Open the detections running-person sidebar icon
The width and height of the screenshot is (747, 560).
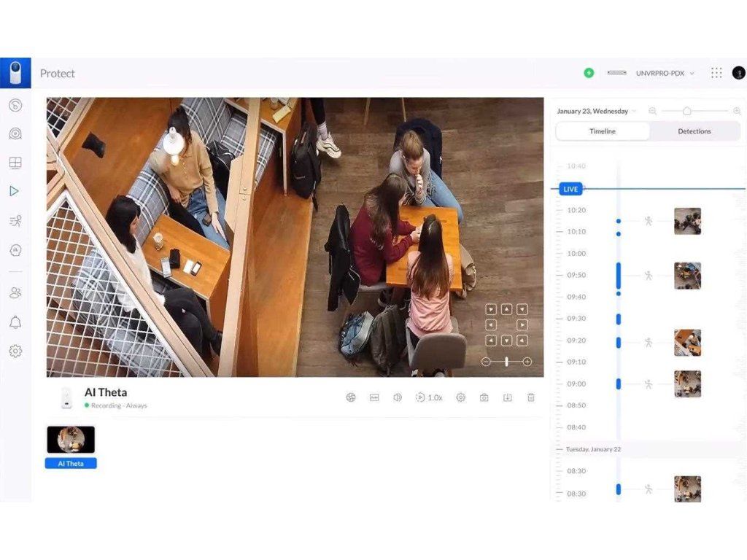pyautogui.click(x=15, y=221)
